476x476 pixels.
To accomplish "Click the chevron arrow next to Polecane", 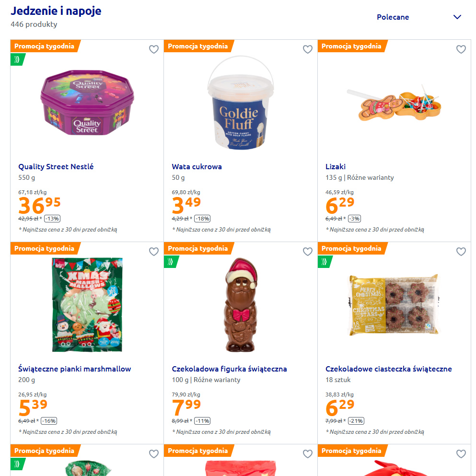I will click(x=457, y=17).
